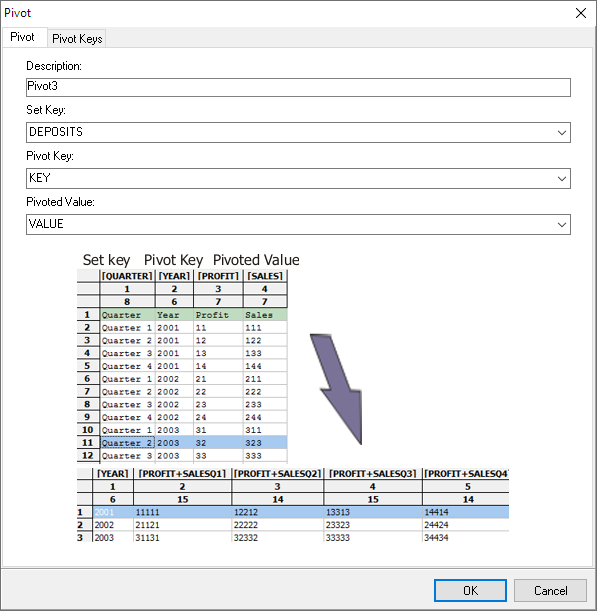Click the Pivot dialog title text
Image resolution: width=597 pixels, height=611 pixels.
click(x=18, y=13)
